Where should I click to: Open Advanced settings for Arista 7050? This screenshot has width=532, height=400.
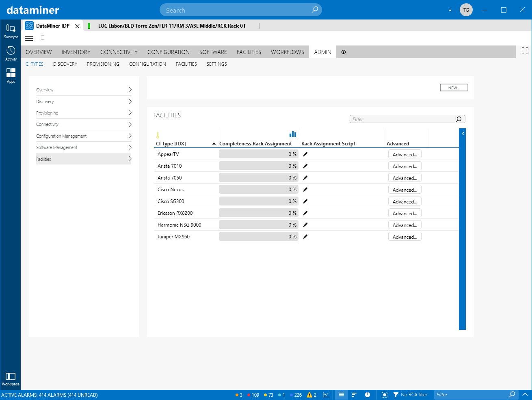(x=405, y=178)
